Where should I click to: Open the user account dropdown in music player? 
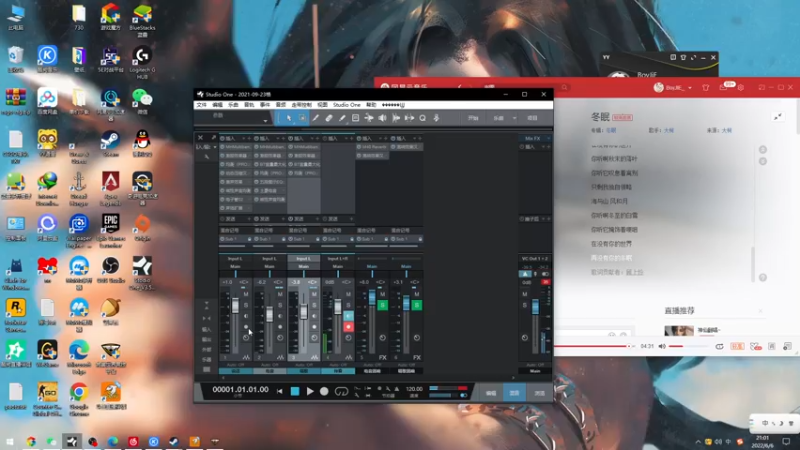tap(690, 88)
